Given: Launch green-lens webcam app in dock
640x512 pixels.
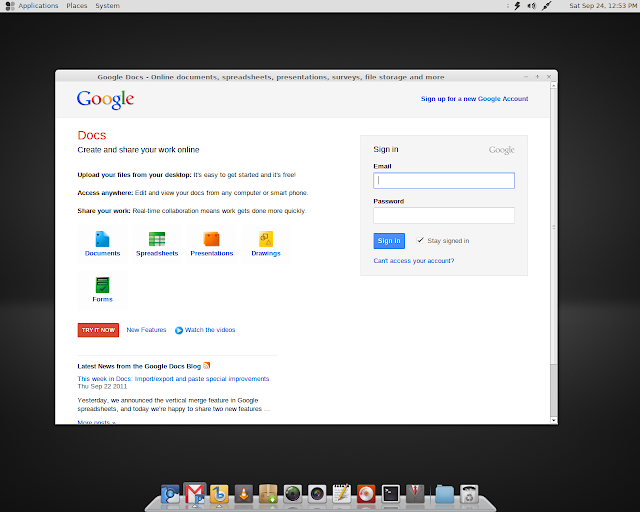Looking at the screenshot, I should click(x=293, y=494).
